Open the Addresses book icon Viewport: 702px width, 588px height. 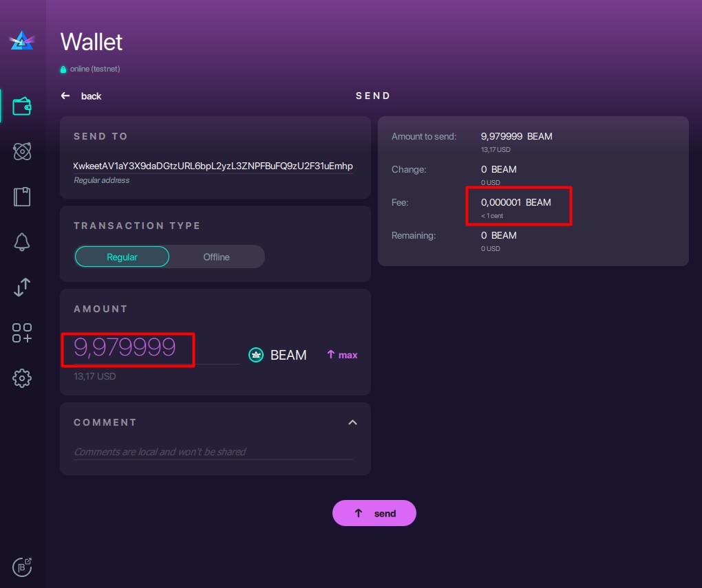[x=21, y=197]
